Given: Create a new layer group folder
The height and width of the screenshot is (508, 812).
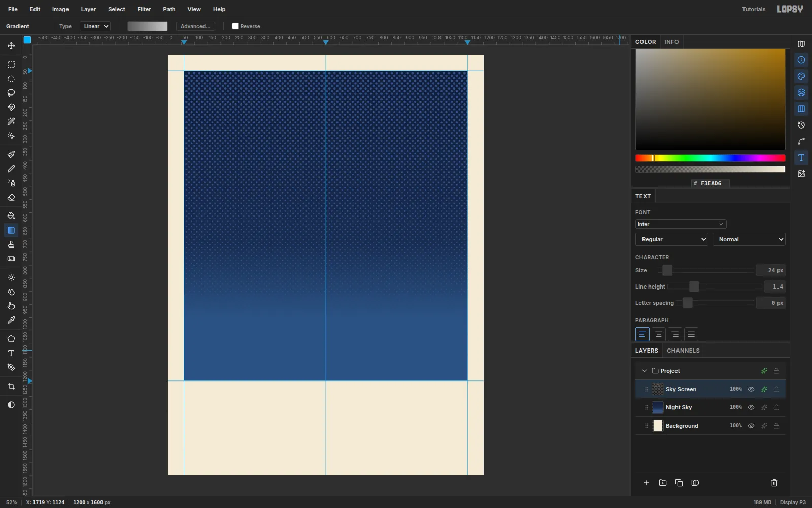Looking at the screenshot, I should [663, 483].
